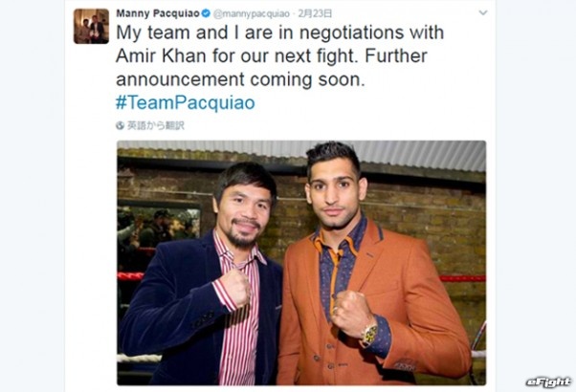Open the #TeamPacquiao hashtag
The height and width of the screenshot is (392, 576).
point(186,102)
